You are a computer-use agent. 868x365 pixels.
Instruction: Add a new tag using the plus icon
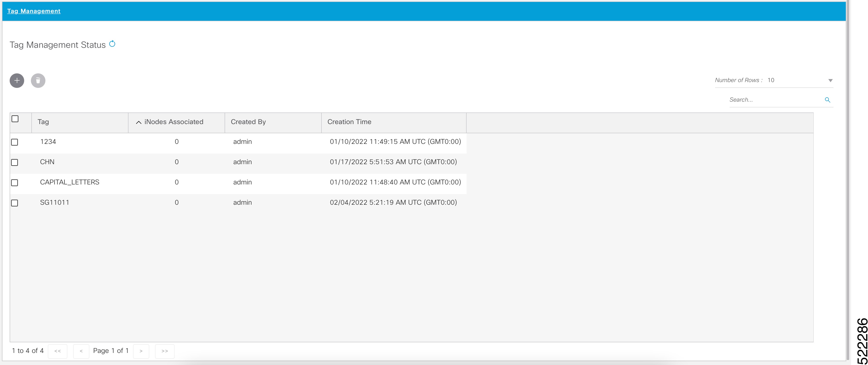pos(16,80)
